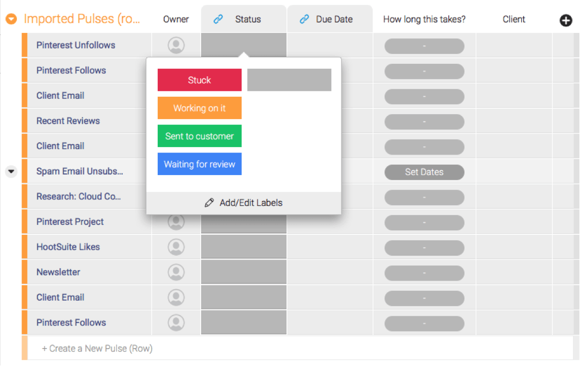Click Create a New Pulse (Row) field
The height and width of the screenshot is (366, 588).
click(x=300, y=349)
